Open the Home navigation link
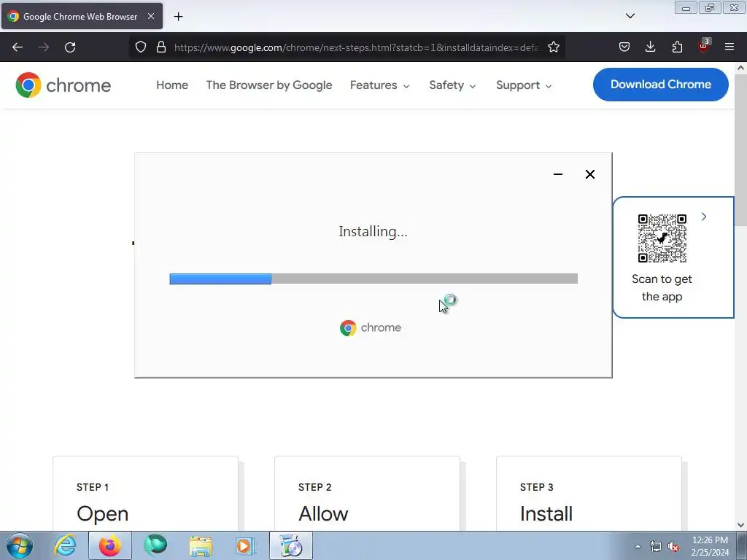The width and height of the screenshot is (747, 560). [x=172, y=85]
